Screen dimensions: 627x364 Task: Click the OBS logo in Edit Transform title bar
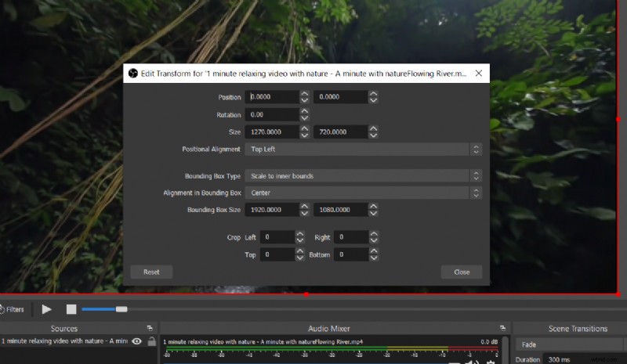[x=132, y=74]
